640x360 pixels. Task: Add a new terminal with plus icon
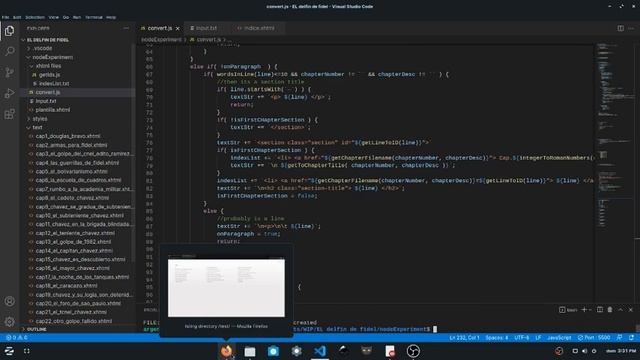[584, 310]
